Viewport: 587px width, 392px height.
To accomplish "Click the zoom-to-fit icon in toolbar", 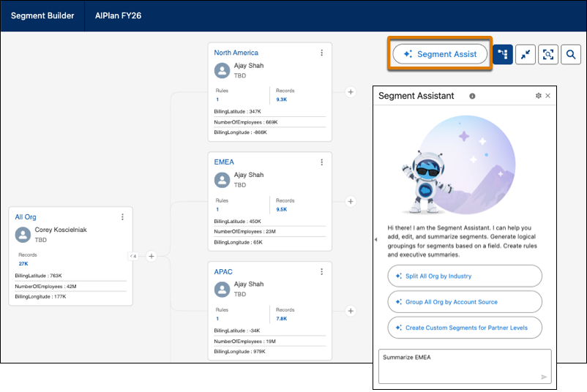I will click(x=547, y=54).
